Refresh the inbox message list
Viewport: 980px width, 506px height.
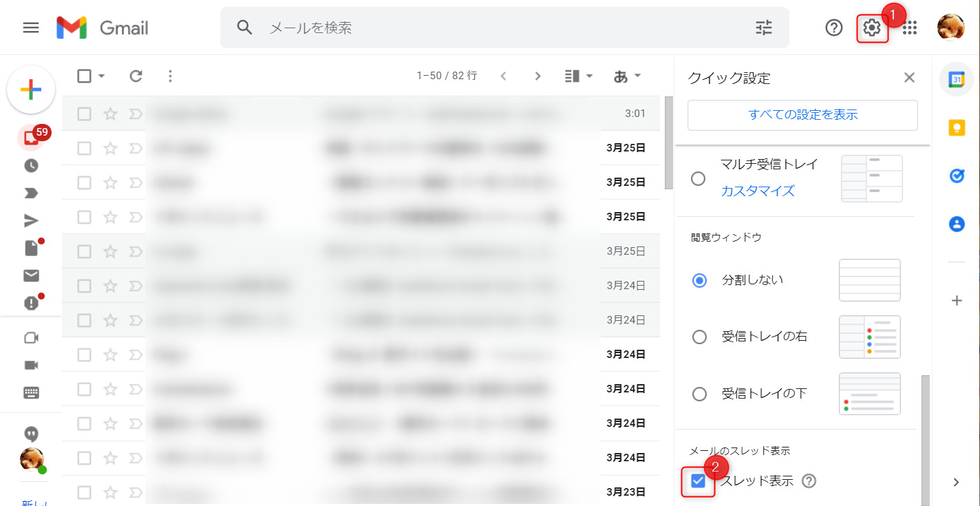tap(136, 76)
